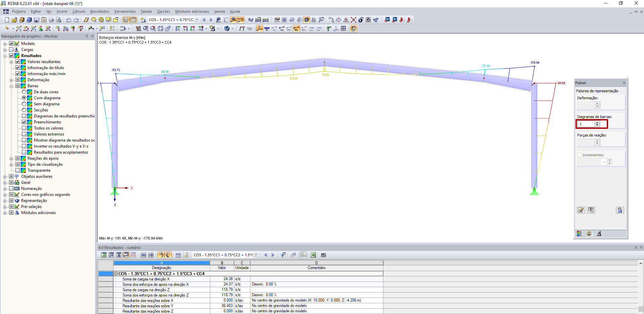Image resolution: width=644 pixels, height=314 pixels.
Task: Collapse the Resultados tree node
Action: coord(5,56)
